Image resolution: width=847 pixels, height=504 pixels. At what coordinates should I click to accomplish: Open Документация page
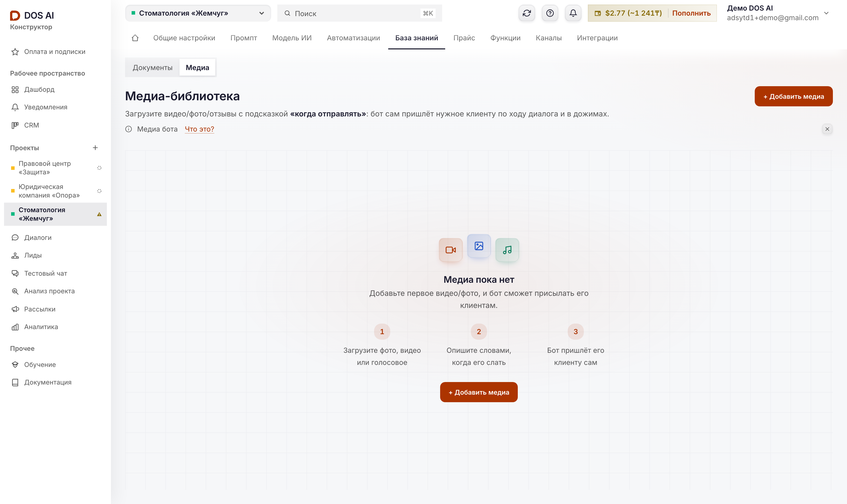(x=55, y=382)
